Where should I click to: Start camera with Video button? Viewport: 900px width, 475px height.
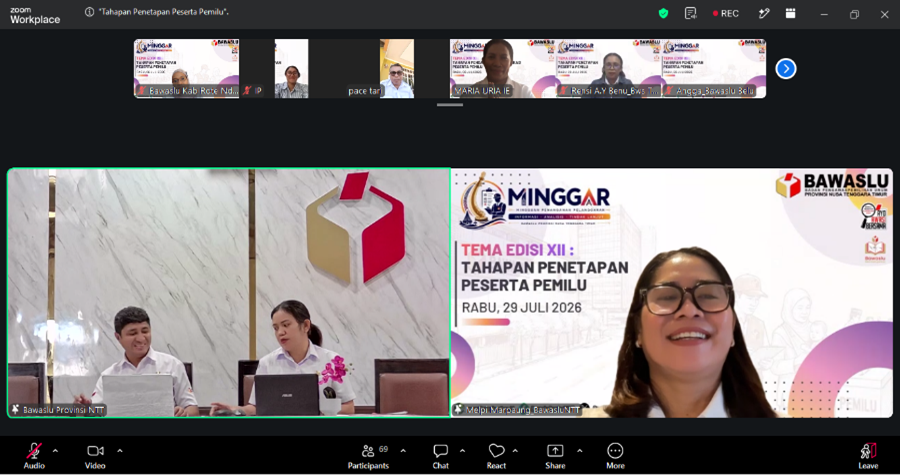tap(95, 457)
